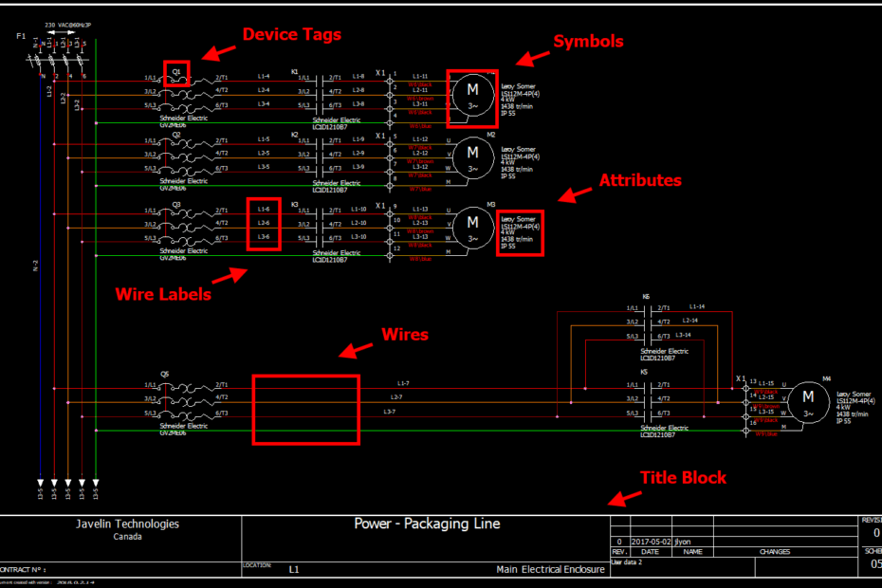Viewport: 882px width, 588px height.
Task: Select the blue N-2 neutral wire
Action: 41,276
